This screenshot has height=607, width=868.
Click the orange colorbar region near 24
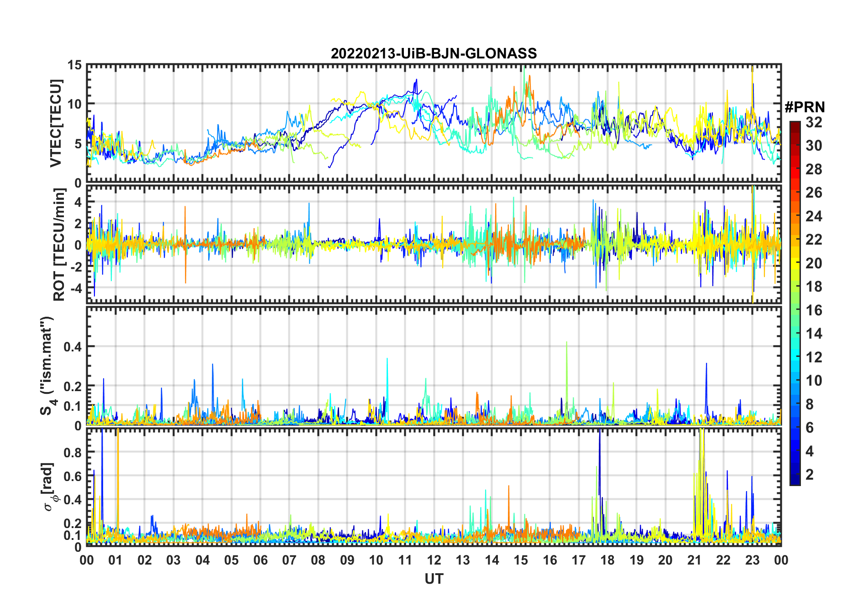coord(795,216)
